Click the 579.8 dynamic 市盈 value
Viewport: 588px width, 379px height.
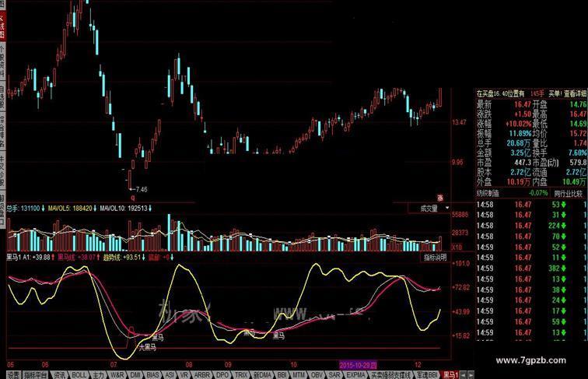click(x=578, y=163)
